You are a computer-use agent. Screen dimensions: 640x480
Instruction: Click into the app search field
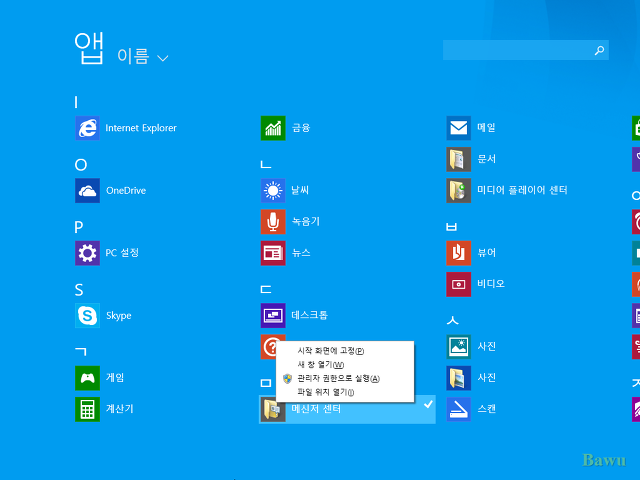(x=526, y=50)
